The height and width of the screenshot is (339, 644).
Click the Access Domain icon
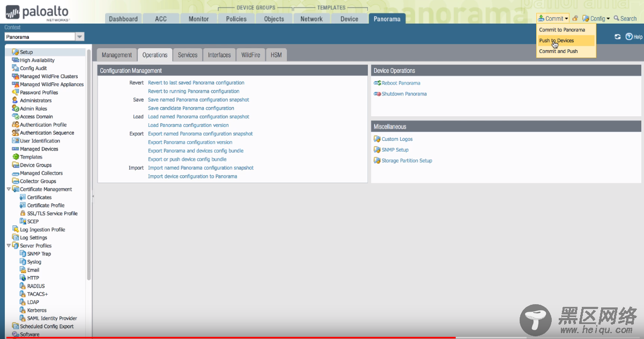click(x=16, y=116)
